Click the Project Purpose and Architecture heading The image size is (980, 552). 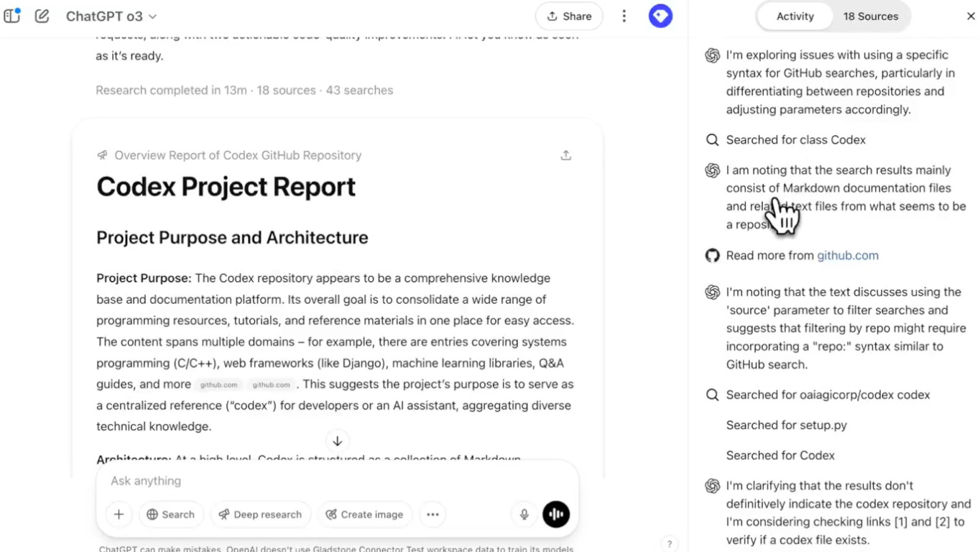tap(232, 238)
